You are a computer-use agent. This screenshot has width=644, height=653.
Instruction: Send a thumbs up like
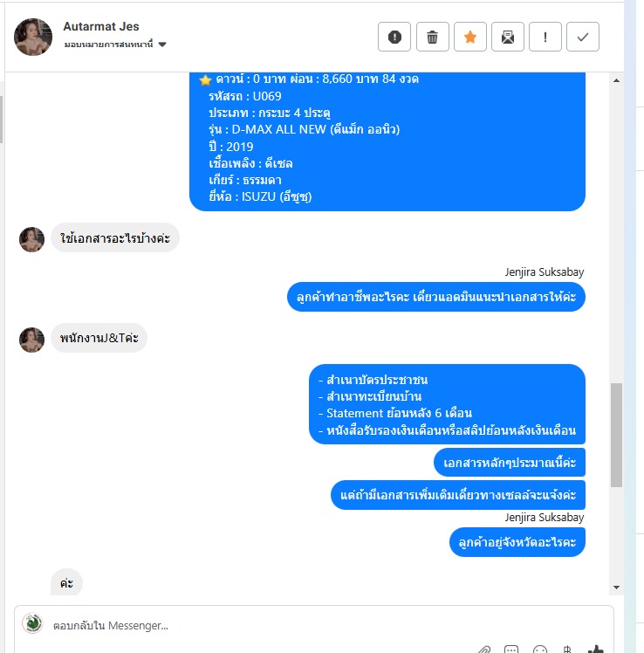[596, 650]
